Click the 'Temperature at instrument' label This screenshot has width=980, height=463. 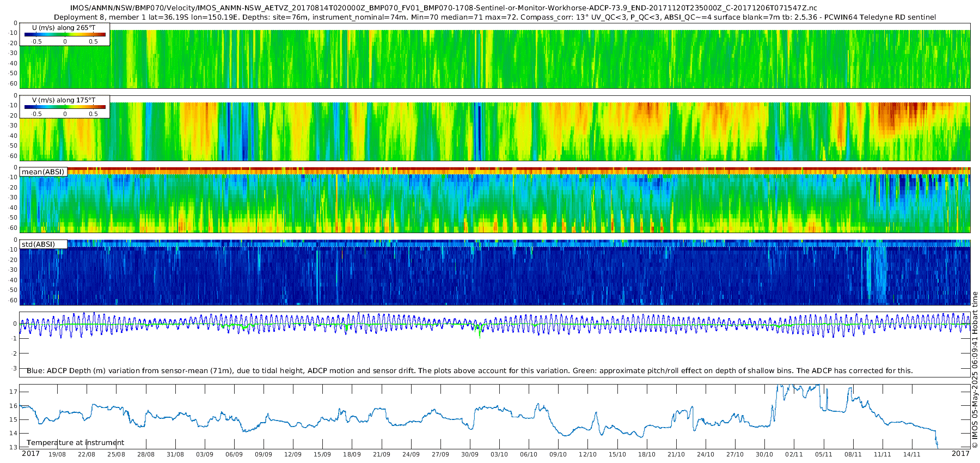pyautogui.click(x=76, y=442)
